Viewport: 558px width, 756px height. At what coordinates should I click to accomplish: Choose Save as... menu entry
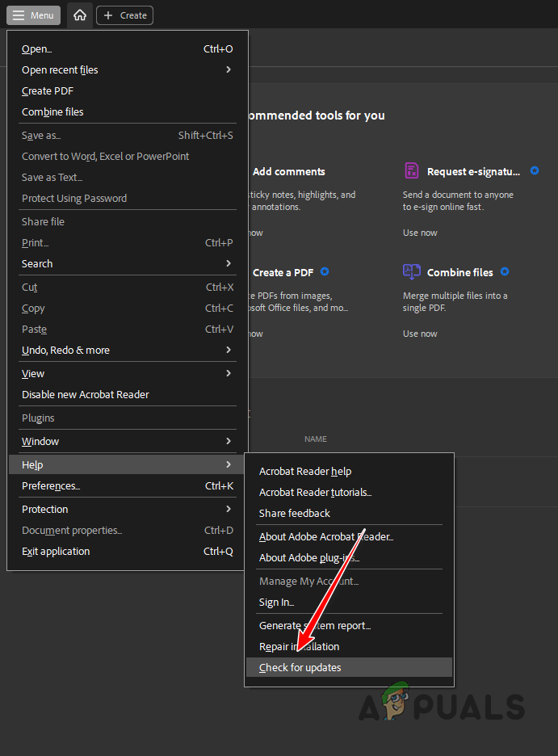coord(128,136)
